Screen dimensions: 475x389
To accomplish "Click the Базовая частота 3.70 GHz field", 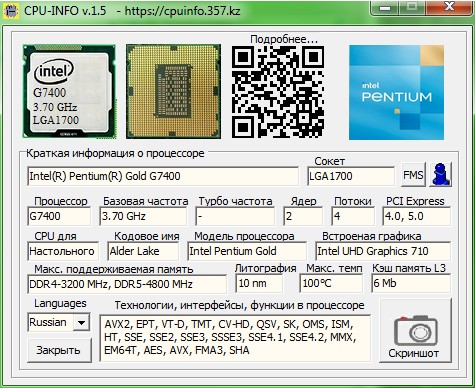I will tap(143, 216).
